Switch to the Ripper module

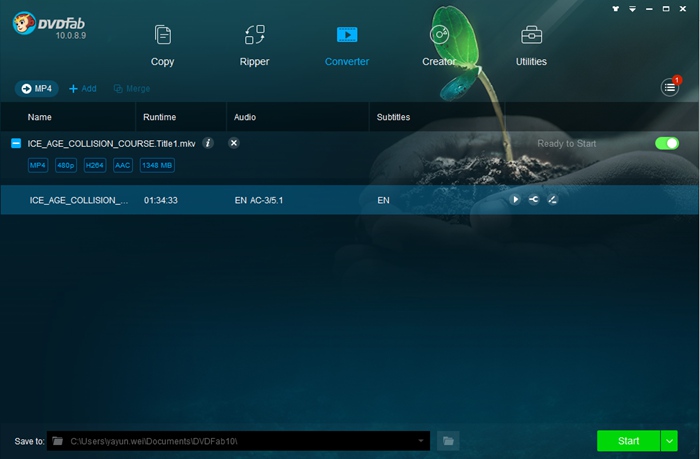pyautogui.click(x=254, y=45)
